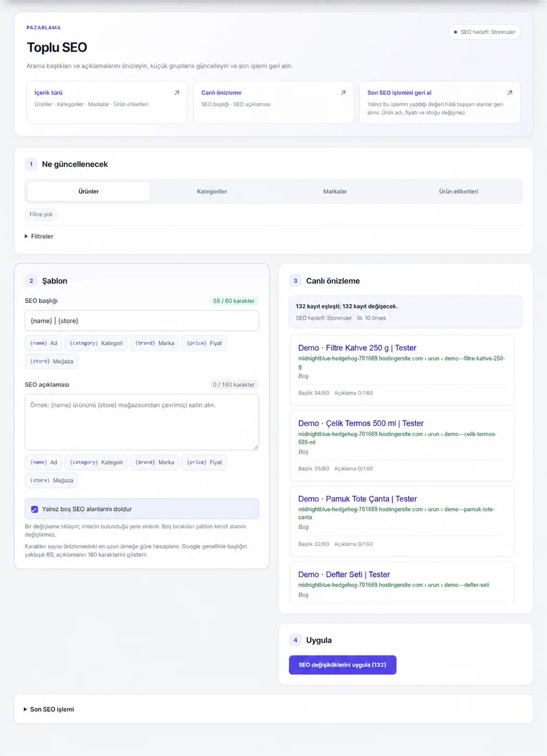Open preview title Demo · Pamuk Tote Çanta
Screen dimensions: 547x756
click(x=357, y=499)
